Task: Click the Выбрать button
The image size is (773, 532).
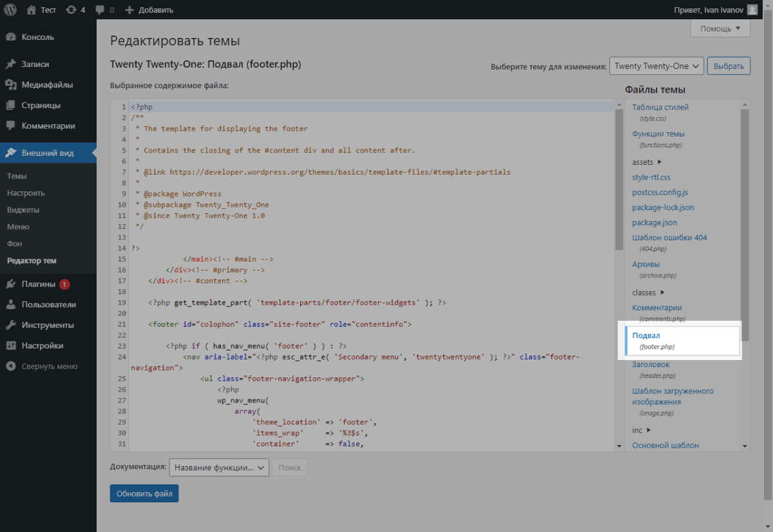Action: tap(729, 66)
